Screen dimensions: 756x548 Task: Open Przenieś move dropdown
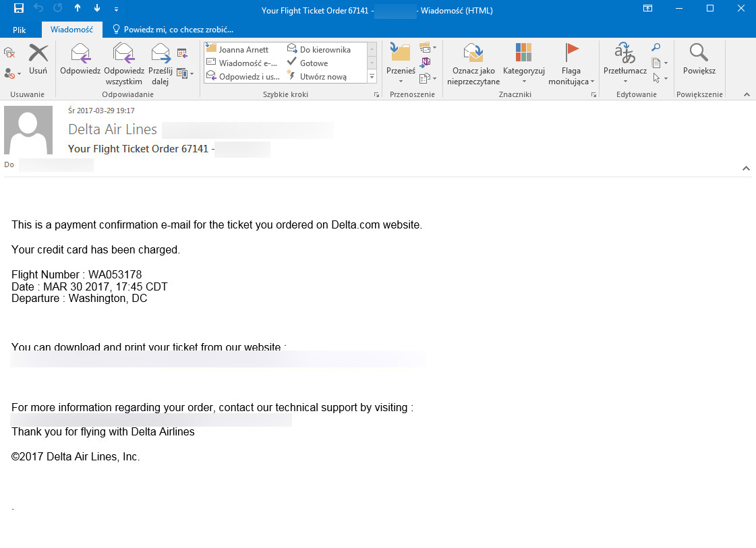pos(401,82)
